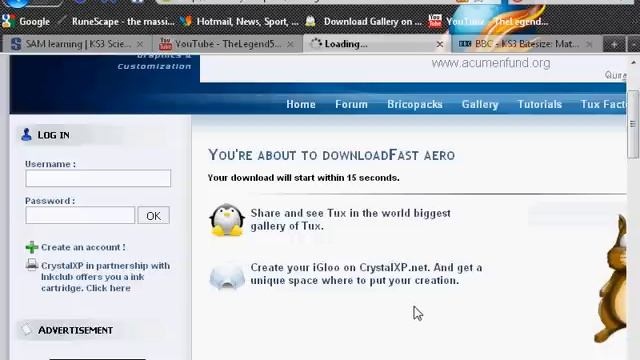Image resolution: width=640 pixels, height=360 pixels.
Task: Click the 'Create your iGloo on CrystalXP.net' text
Action: click(x=366, y=274)
